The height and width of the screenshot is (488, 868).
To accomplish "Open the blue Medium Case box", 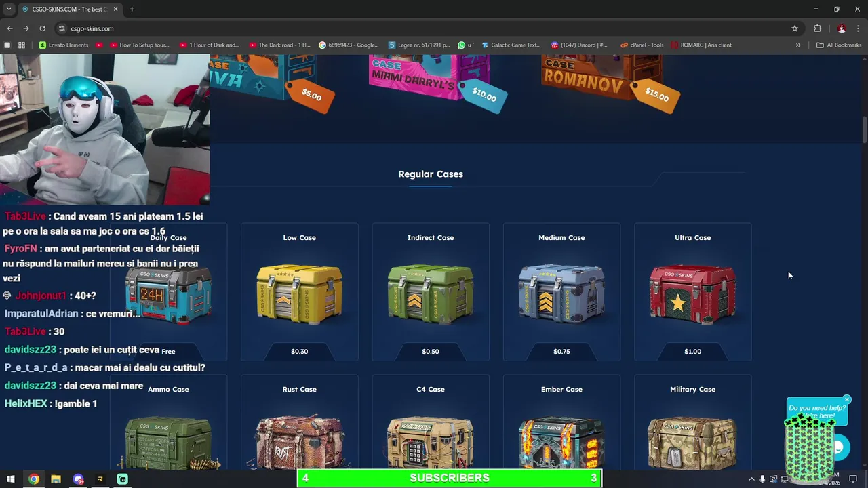I will click(561, 293).
